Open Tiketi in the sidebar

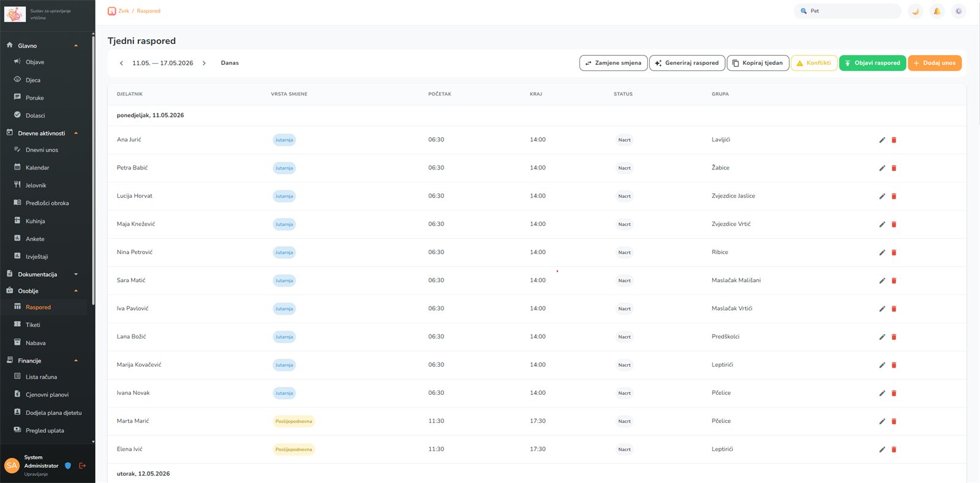[x=33, y=325]
